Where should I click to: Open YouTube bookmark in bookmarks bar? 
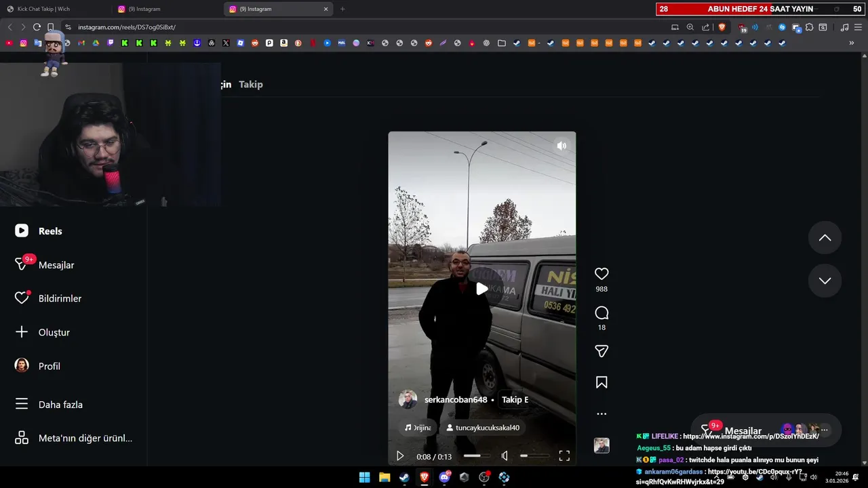[9, 43]
